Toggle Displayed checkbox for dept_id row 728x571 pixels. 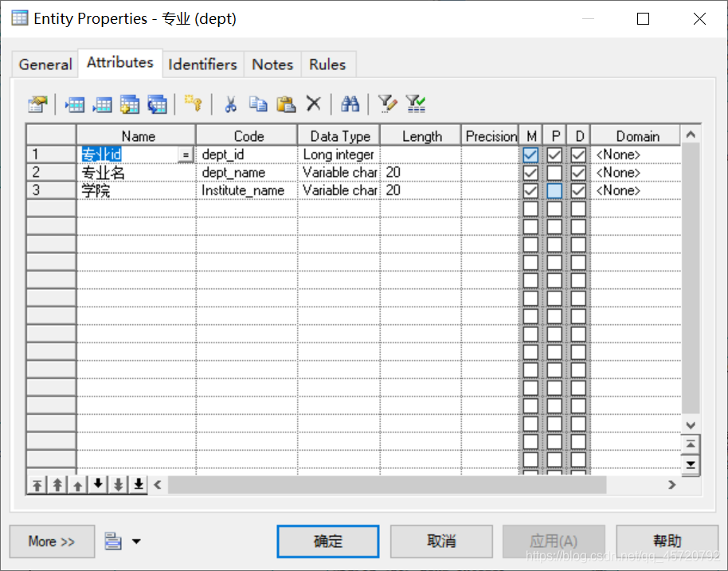click(x=578, y=154)
